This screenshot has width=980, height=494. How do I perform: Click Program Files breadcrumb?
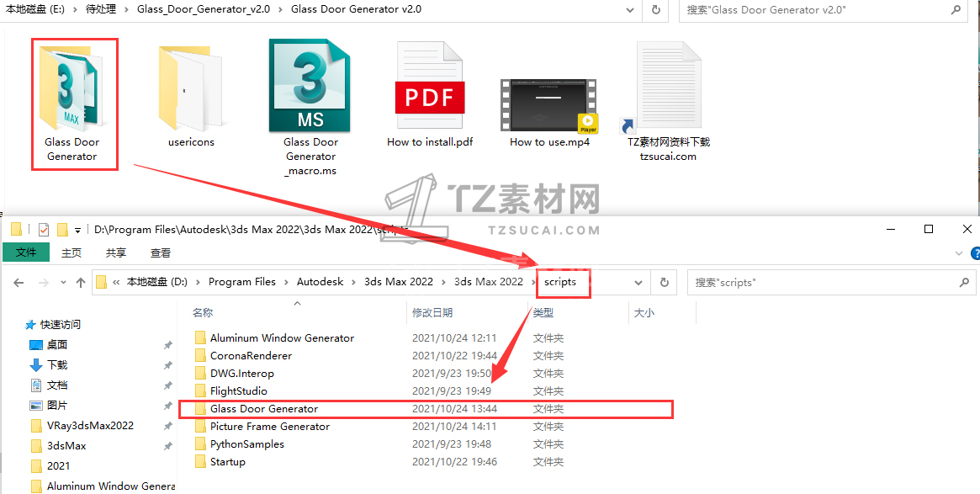click(242, 282)
